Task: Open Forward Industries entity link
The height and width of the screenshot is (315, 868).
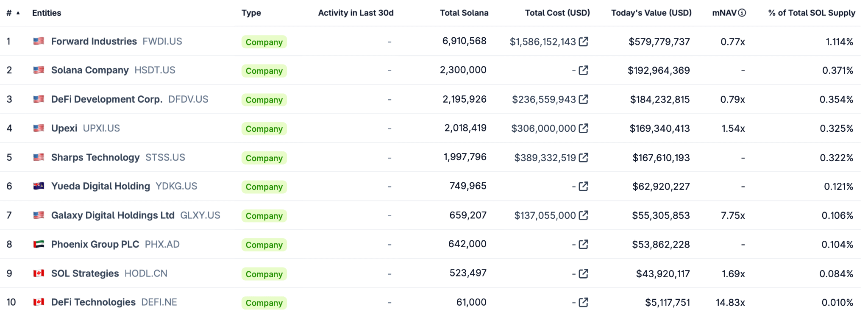Action: point(94,42)
